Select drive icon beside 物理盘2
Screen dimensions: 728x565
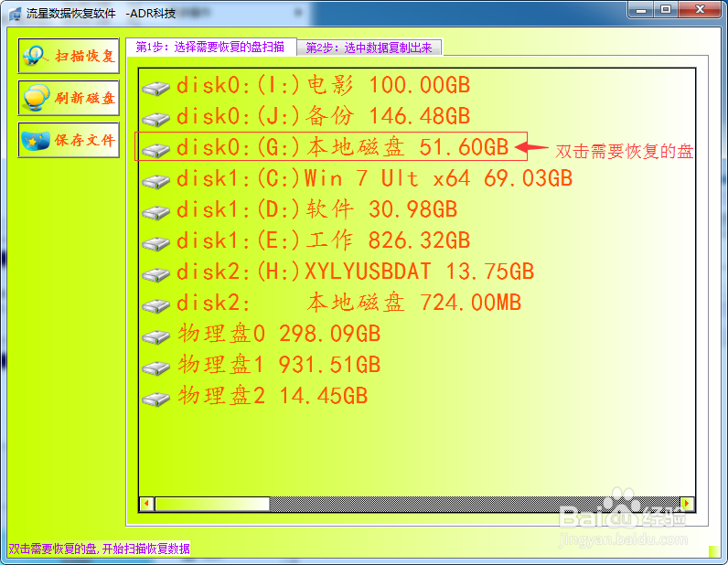pyautogui.click(x=156, y=399)
